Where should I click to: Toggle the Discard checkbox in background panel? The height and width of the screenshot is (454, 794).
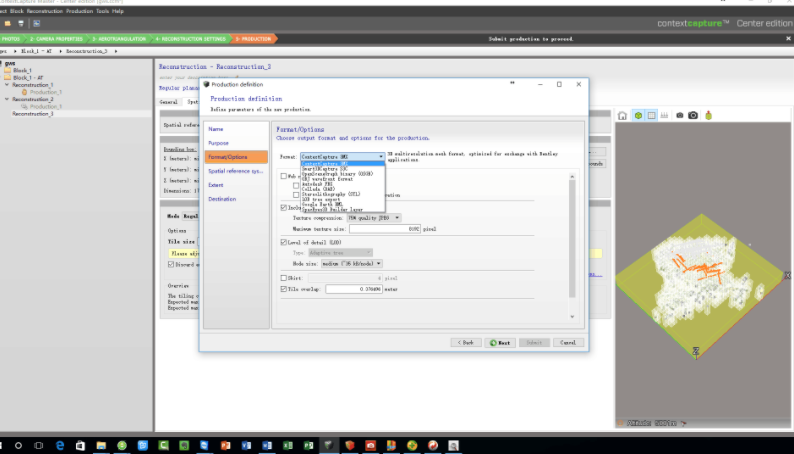pos(171,264)
